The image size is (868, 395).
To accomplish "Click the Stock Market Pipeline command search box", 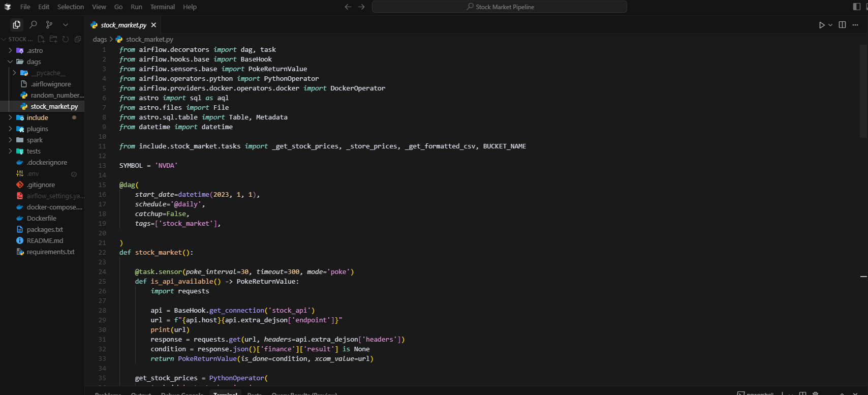I will [x=500, y=7].
